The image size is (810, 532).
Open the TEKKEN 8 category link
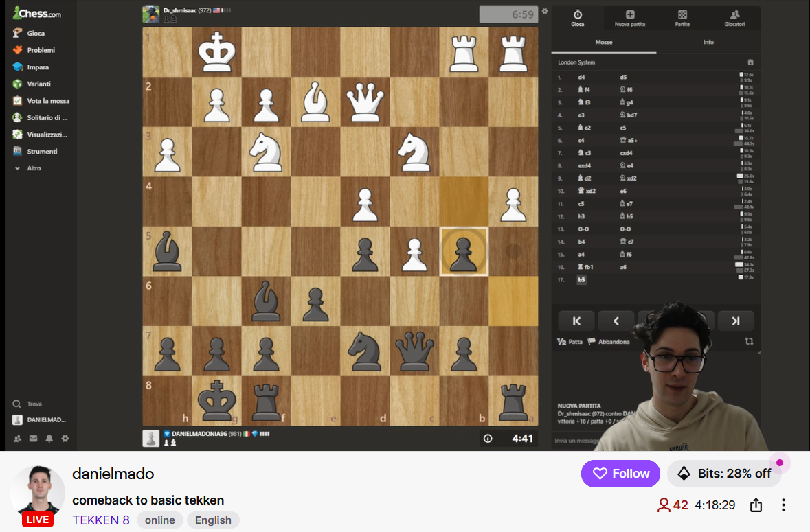(x=101, y=520)
